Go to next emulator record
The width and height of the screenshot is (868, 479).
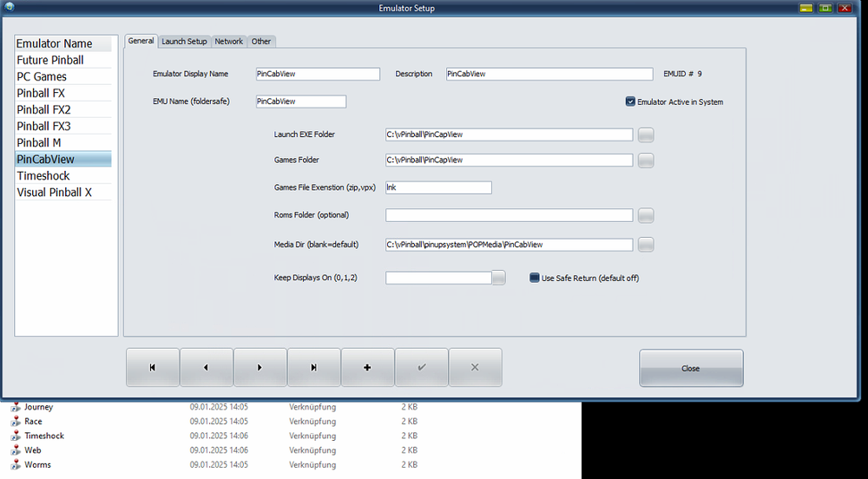point(260,367)
